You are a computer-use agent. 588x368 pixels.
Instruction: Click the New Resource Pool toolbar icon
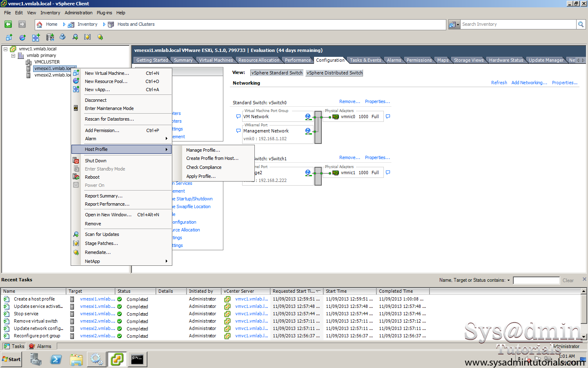click(22, 37)
